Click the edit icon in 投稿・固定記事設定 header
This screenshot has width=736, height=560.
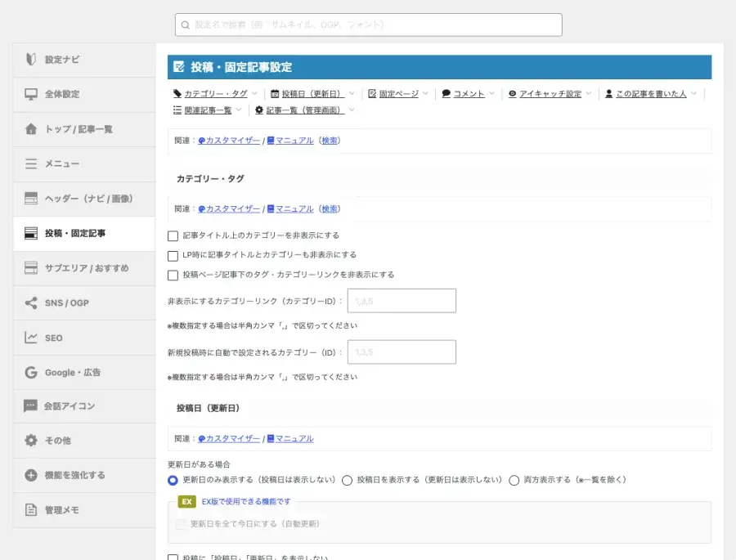(179, 67)
